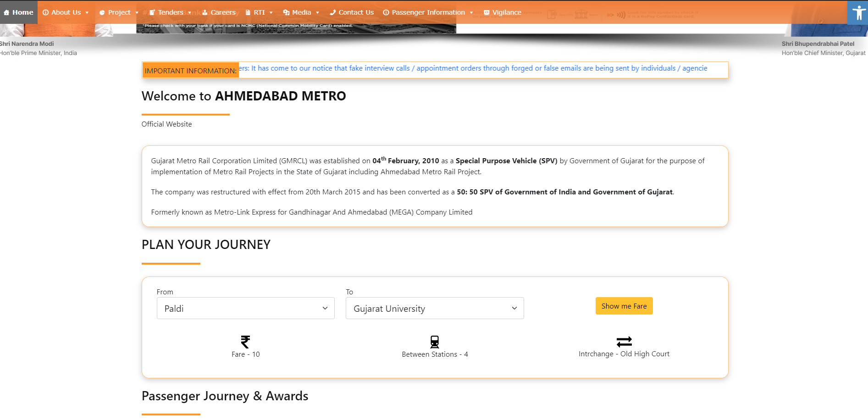Click the 'Welcome to AHMEDABAD METRO' heading

[243, 96]
